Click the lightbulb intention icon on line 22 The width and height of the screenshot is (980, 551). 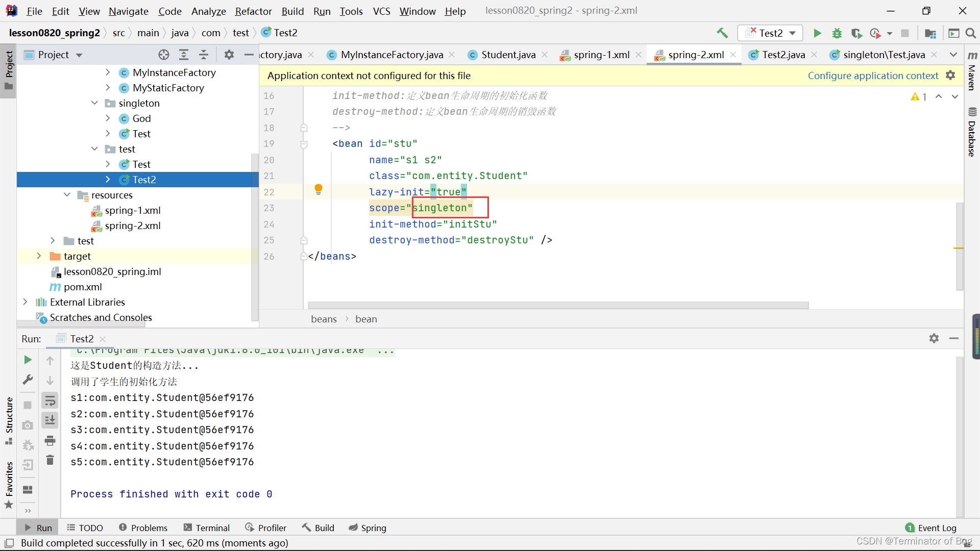(318, 189)
